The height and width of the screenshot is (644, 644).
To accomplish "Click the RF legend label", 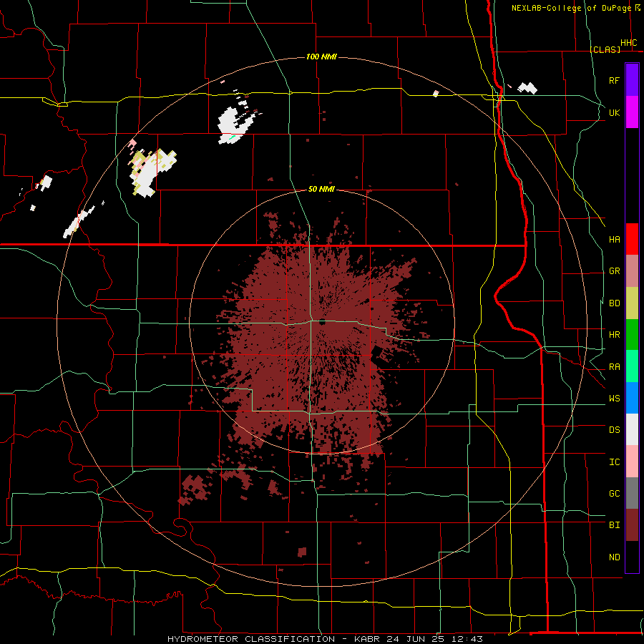I will (x=614, y=80).
